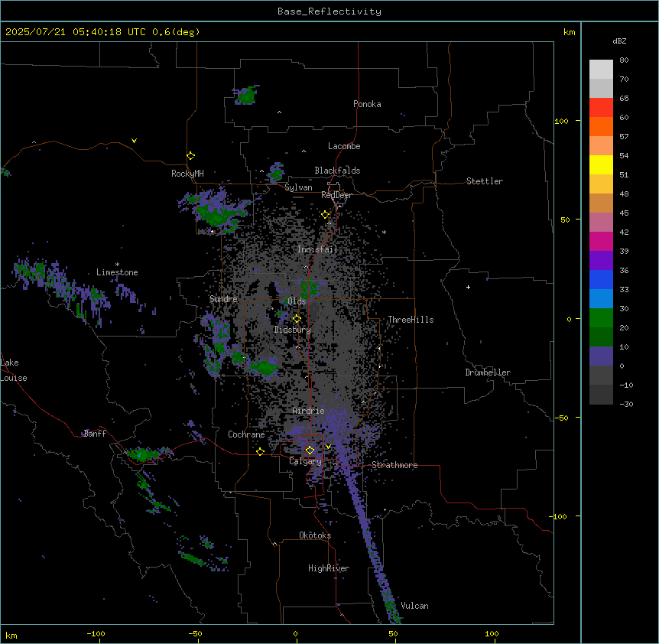This screenshot has height=644, width=659.
Task: Click the Limestone label
Action: (x=117, y=272)
